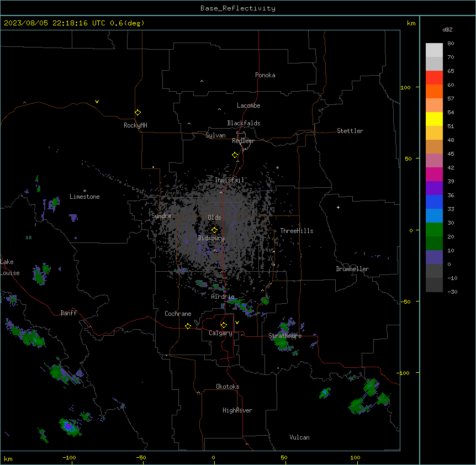Select the magenta 39–42 dBZ legend swatch
Image resolution: width=476 pixels, height=465 pixels.
[434, 174]
